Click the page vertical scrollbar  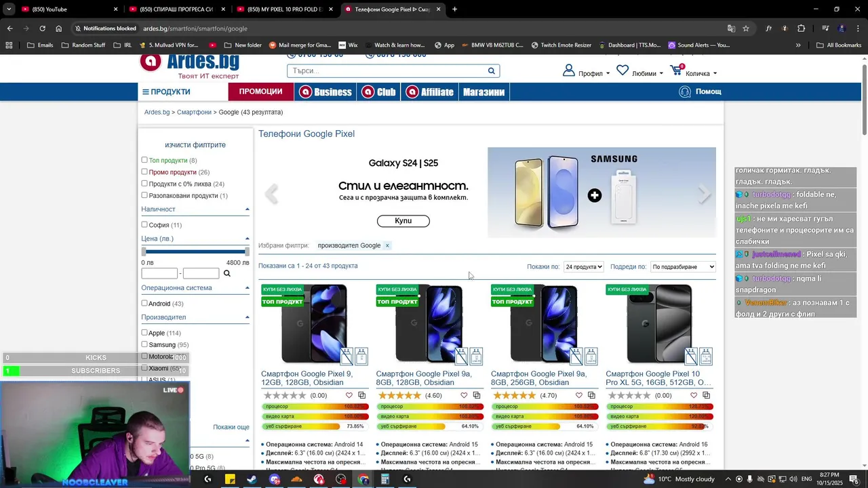tap(864, 98)
